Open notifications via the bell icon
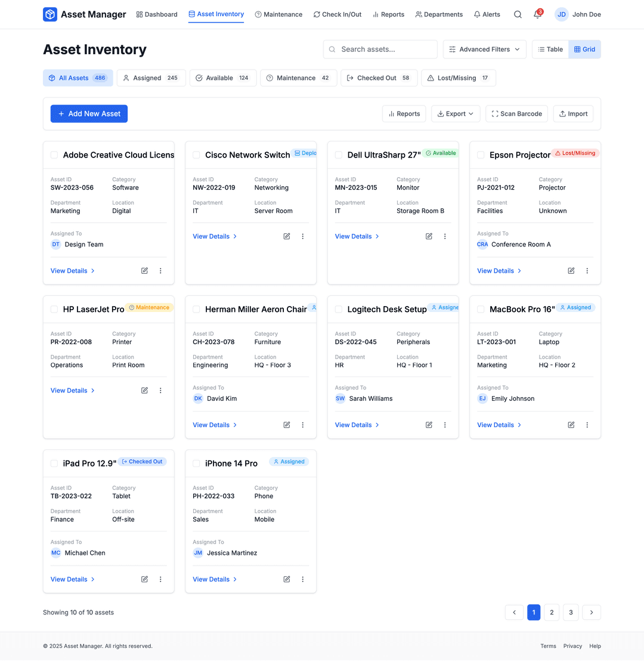Image resolution: width=644 pixels, height=661 pixels. pyautogui.click(x=537, y=14)
